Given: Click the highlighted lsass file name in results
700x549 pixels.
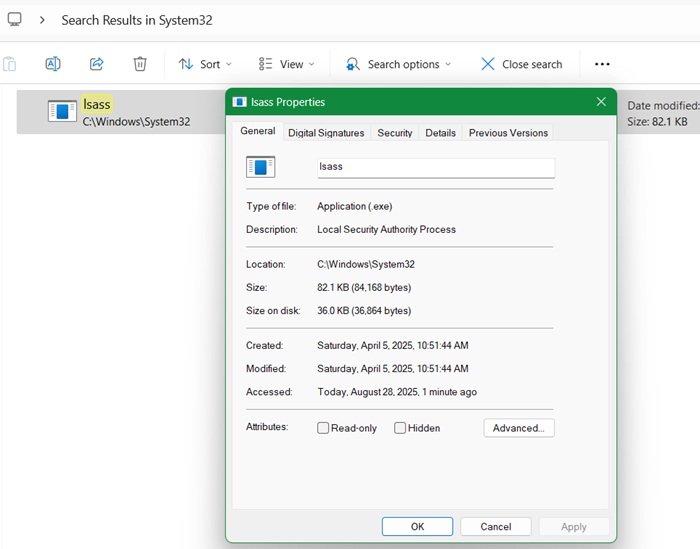Looking at the screenshot, I should [x=96, y=104].
